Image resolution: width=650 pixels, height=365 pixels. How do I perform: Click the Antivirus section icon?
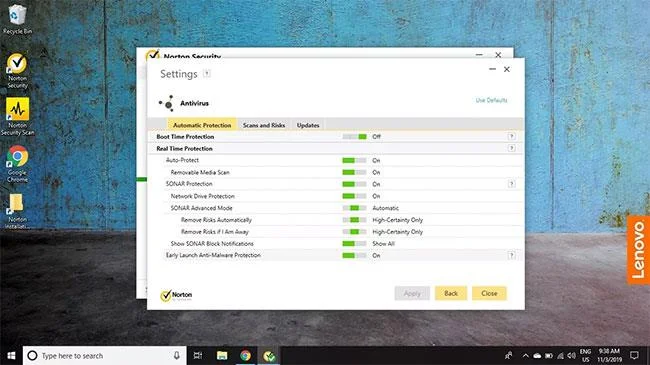[167, 103]
